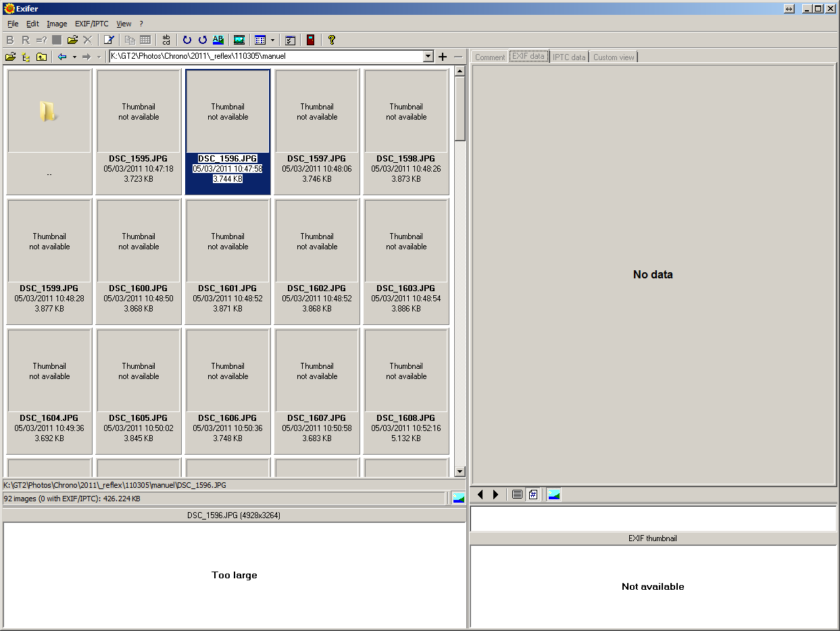Click the yellow question mark help icon

[332, 40]
